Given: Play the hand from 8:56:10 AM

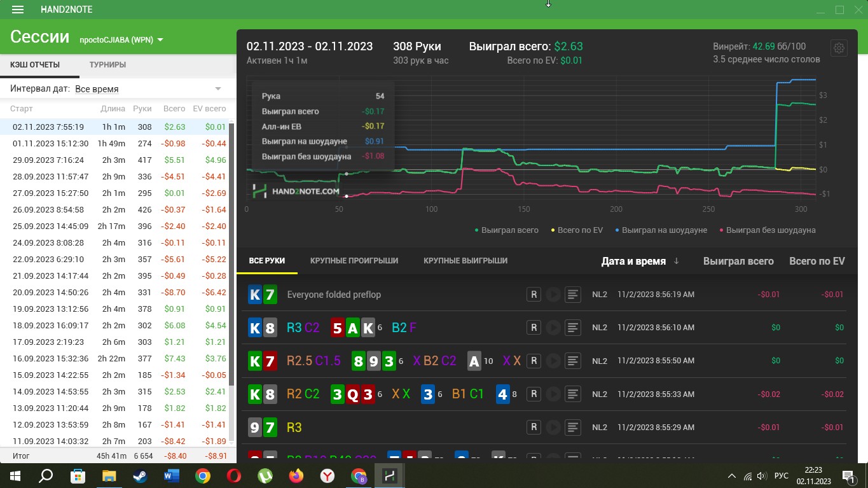Looking at the screenshot, I should coord(553,328).
